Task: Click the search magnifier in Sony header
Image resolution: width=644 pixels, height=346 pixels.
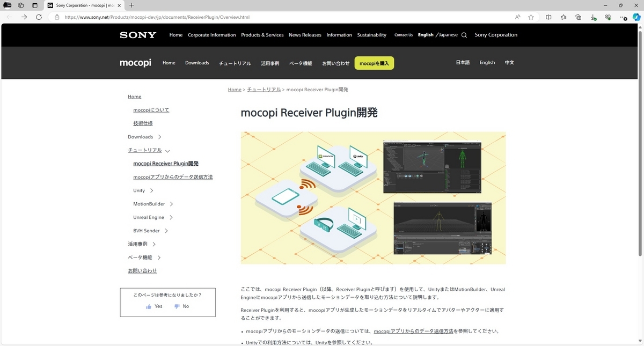Action: [464, 35]
